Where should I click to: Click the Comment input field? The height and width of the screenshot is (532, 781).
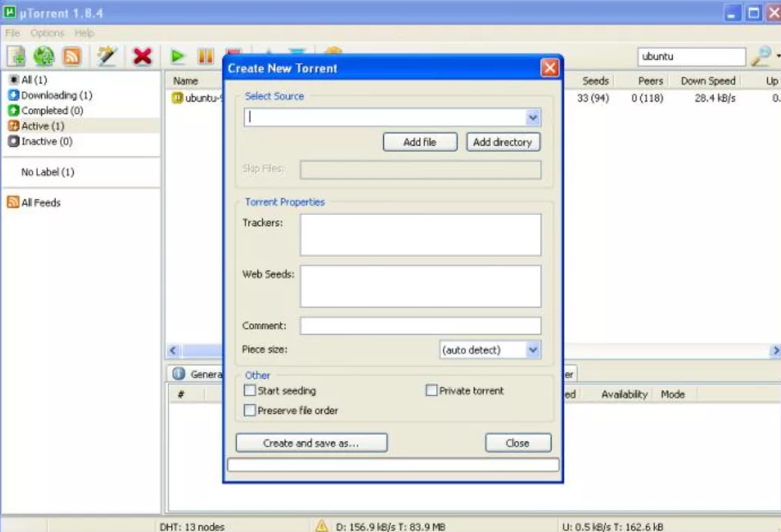pos(420,326)
